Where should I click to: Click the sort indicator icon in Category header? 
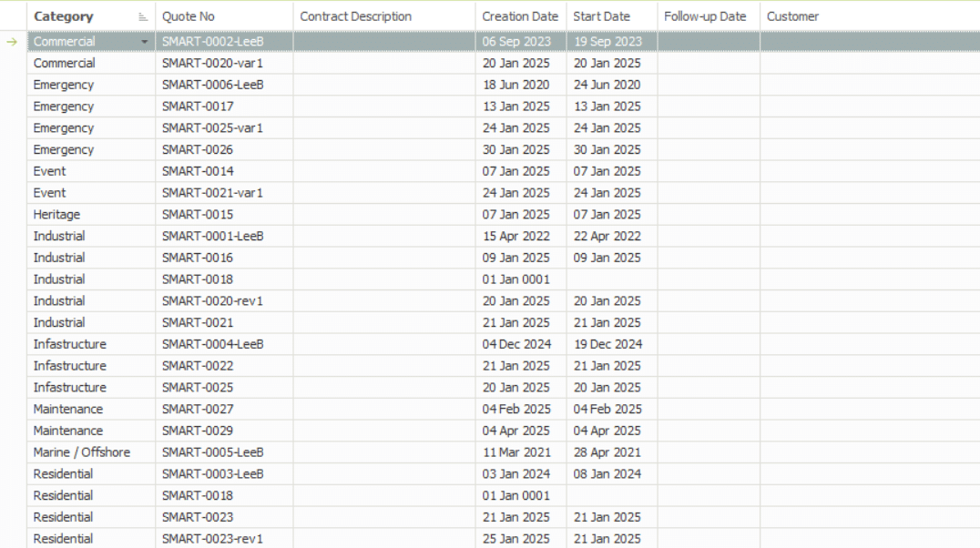coord(142,17)
